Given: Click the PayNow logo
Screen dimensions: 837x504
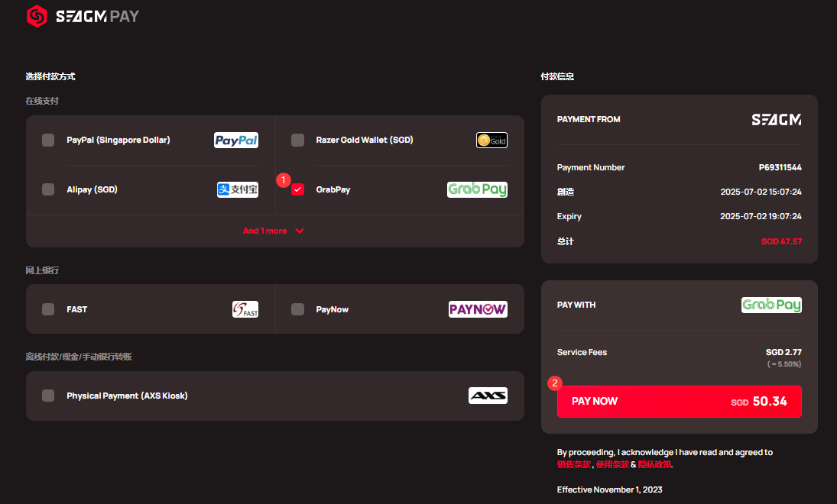Looking at the screenshot, I should click(x=478, y=309).
